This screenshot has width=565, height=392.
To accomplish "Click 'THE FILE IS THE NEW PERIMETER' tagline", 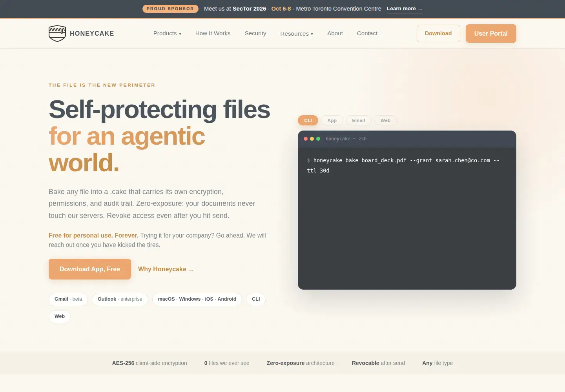I will (x=102, y=85).
